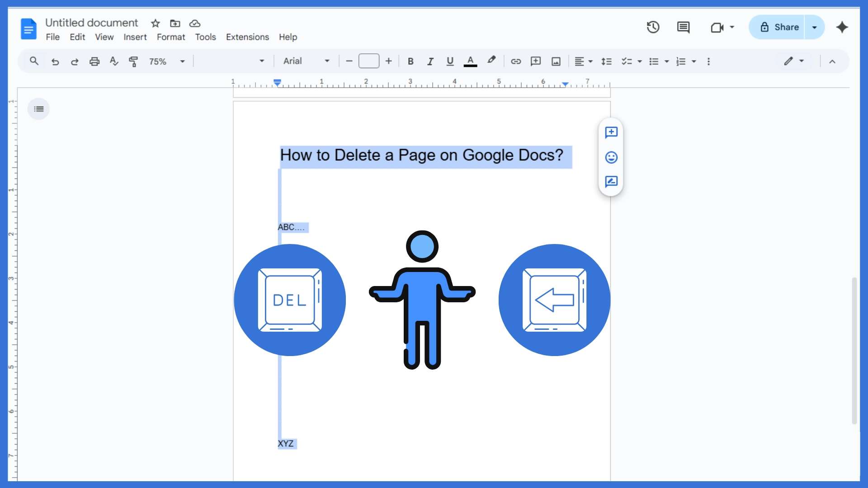Insert an image from toolbar
This screenshot has width=868, height=488.
tap(556, 61)
